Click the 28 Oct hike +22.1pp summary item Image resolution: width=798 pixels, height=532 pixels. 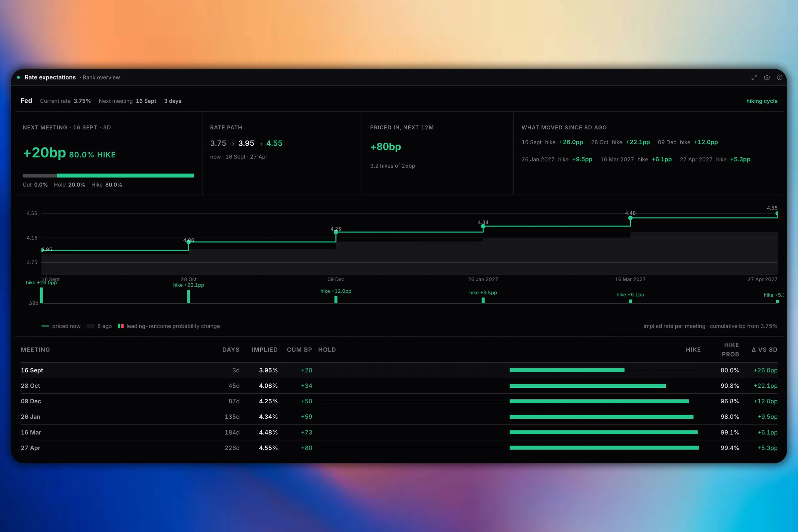(620, 142)
